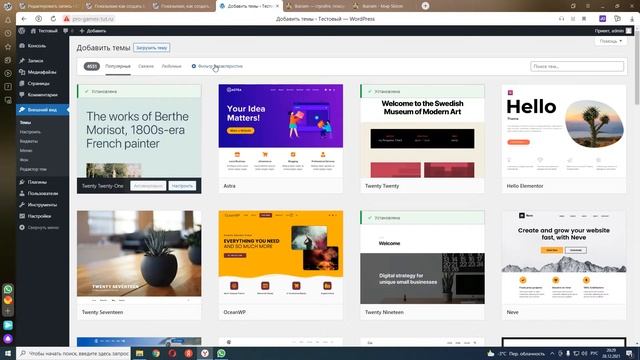Open the Меню submenu item
This screenshot has height=360, width=640.
click(26, 151)
